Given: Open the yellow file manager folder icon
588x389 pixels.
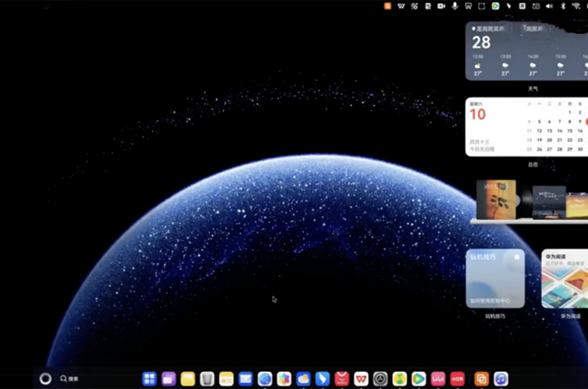Looking at the screenshot, I should coord(188,379).
